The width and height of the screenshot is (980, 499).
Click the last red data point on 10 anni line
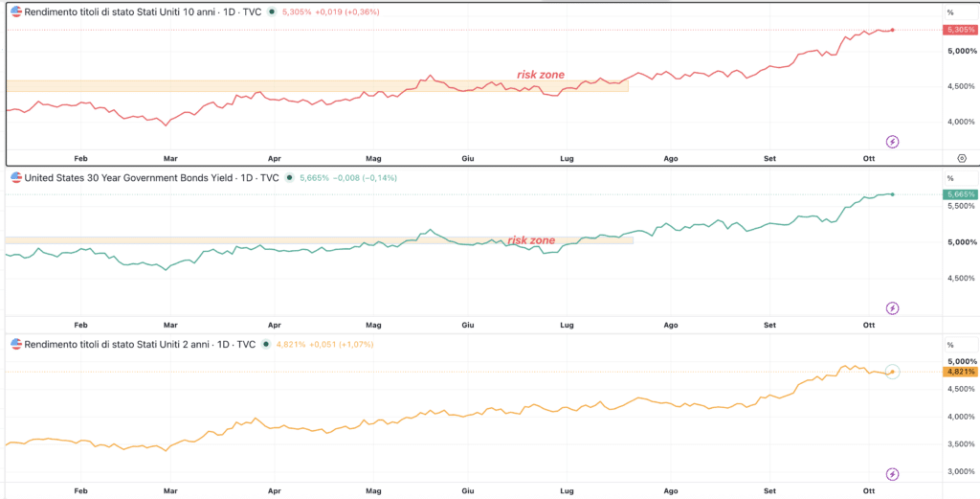click(x=893, y=30)
